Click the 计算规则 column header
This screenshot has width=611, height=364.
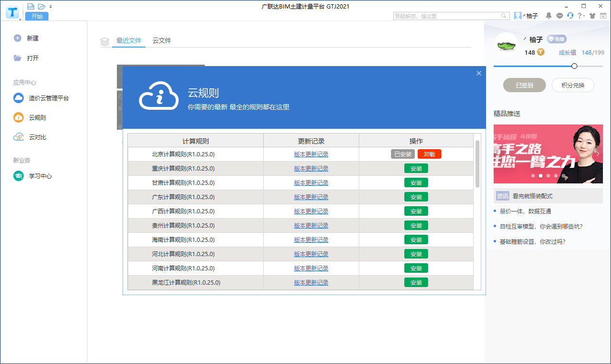[x=196, y=141]
